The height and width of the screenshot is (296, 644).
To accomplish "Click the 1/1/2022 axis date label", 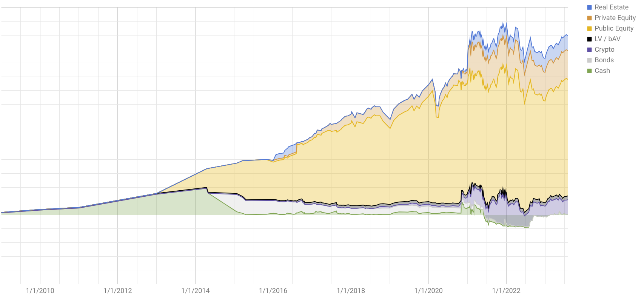I will [x=506, y=290].
